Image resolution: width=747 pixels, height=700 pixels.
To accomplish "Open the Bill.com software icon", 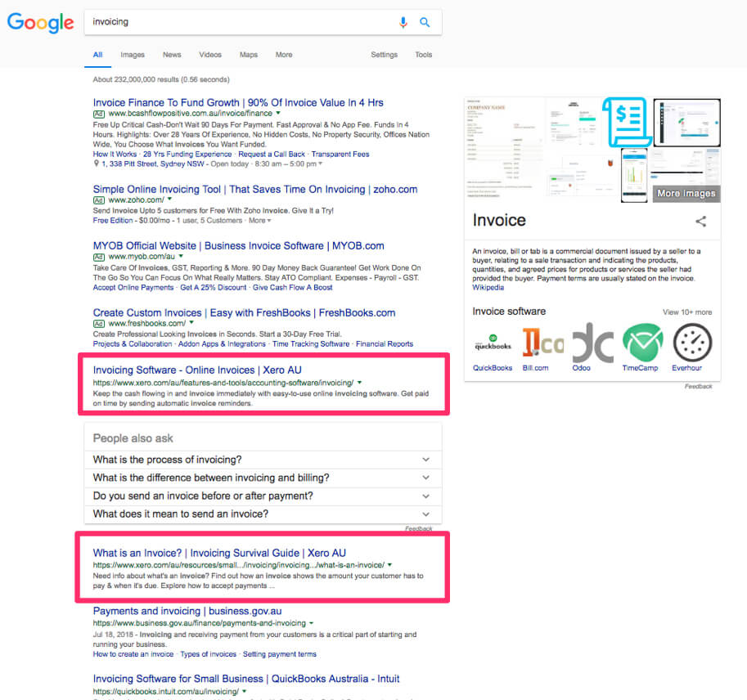I will tap(542, 343).
